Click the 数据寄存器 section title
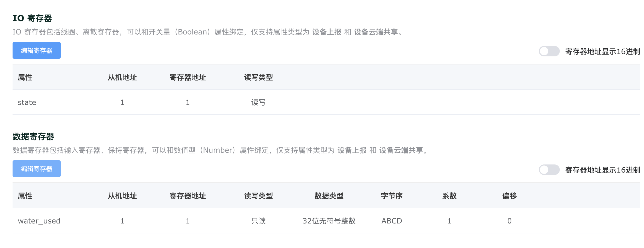This screenshot has height=248, width=644. click(33, 136)
